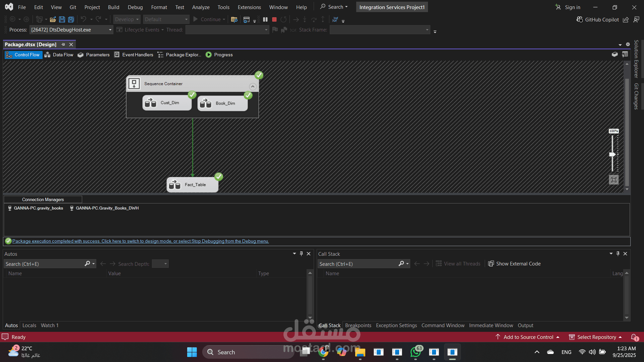Click the zoom slider handle in designer
Screen dimensions: 644x362
coord(612,154)
